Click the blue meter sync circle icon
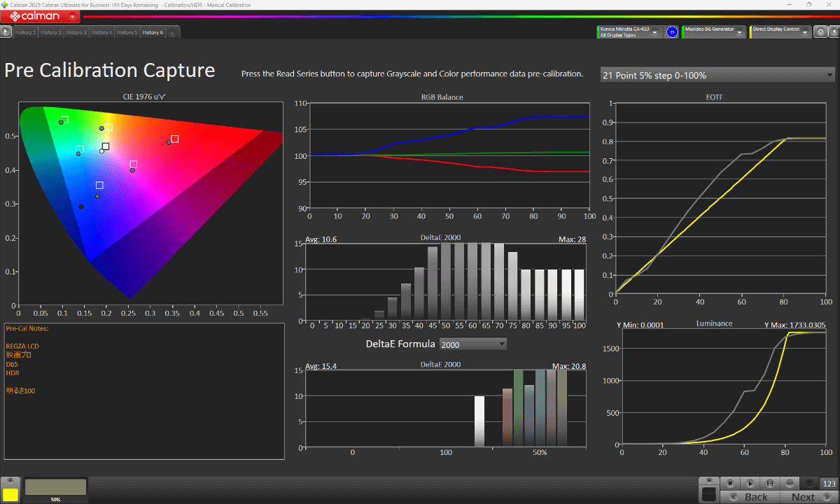The image size is (840, 504). pyautogui.click(x=672, y=31)
